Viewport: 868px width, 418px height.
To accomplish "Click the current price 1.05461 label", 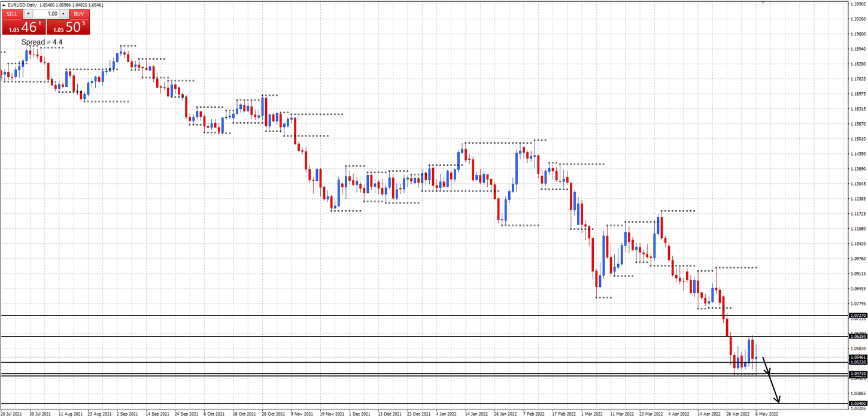I will (x=858, y=357).
